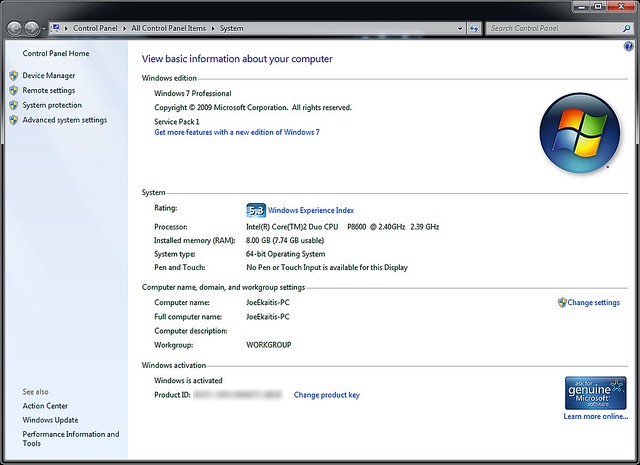640x465 pixels.
Task: Expand arrow after All Control Panel Items
Action: [x=213, y=29]
